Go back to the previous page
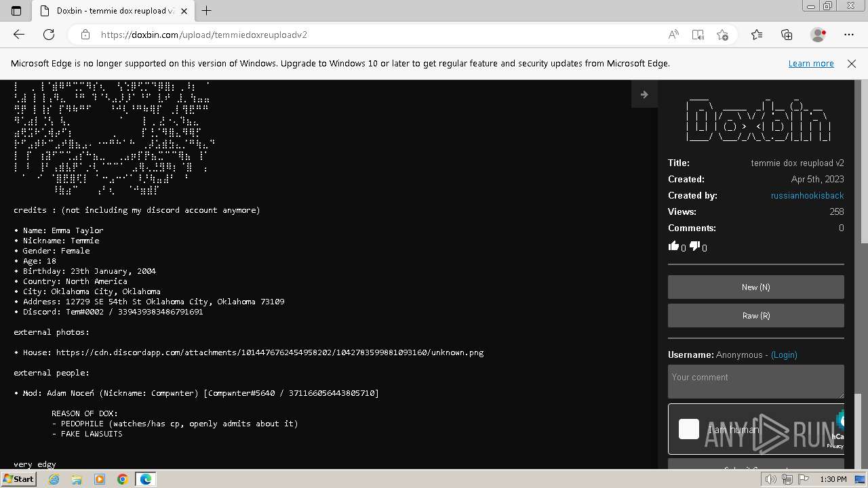 pyautogui.click(x=19, y=35)
